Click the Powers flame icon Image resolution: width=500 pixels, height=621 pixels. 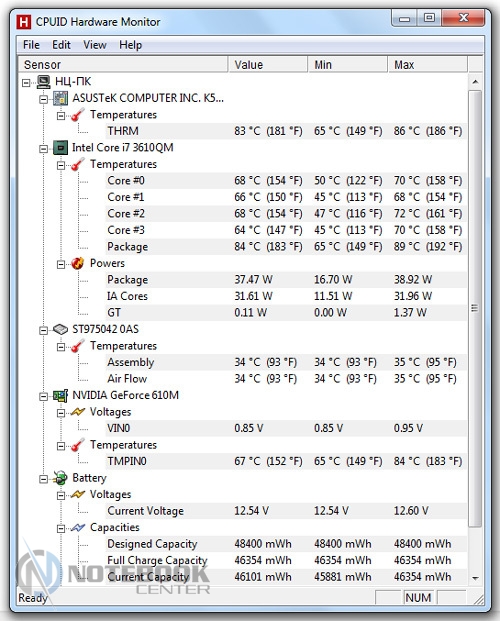[78, 263]
